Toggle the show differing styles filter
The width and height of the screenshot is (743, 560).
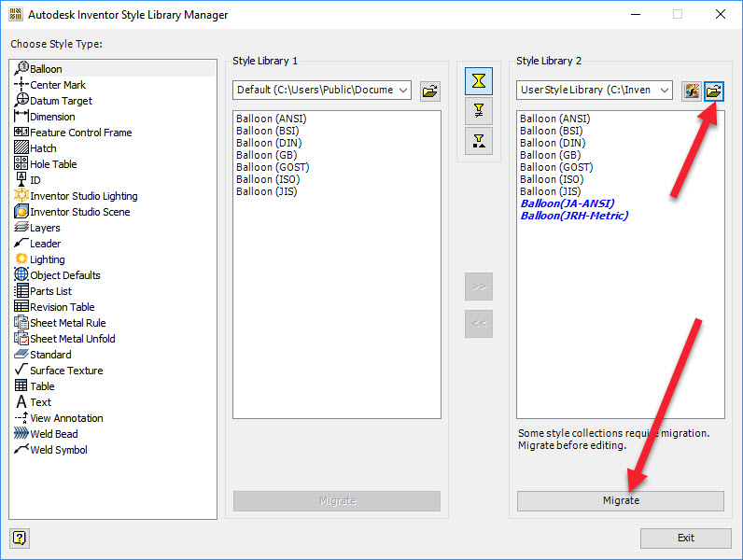point(479,111)
